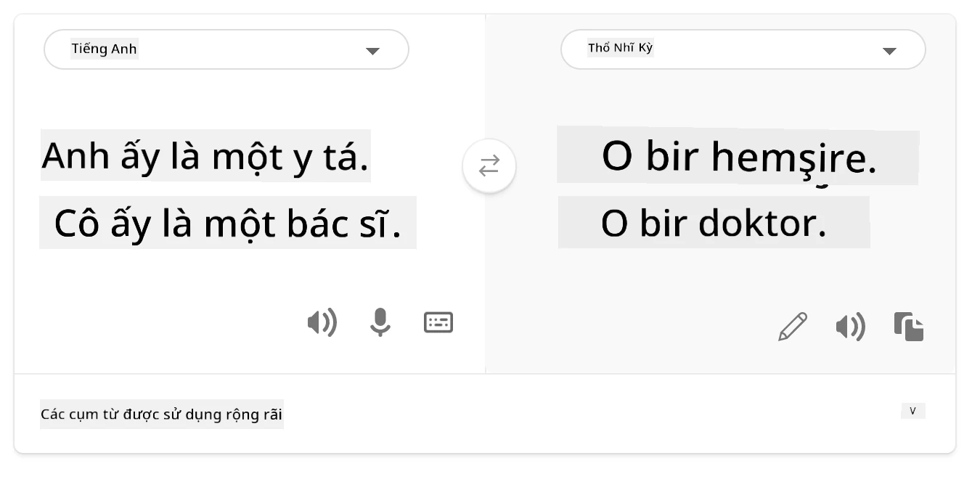Select translated line 'O bir hemşire.'
The image size is (980, 482).
[x=738, y=157]
